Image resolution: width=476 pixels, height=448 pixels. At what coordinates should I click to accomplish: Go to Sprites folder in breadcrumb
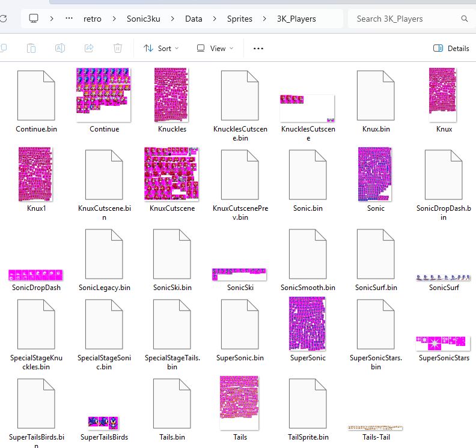240,19
